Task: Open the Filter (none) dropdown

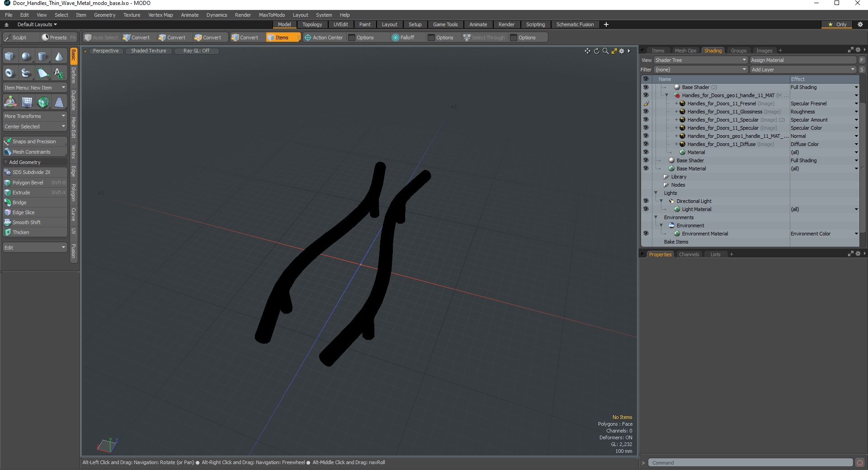Action: pos(700,70)
